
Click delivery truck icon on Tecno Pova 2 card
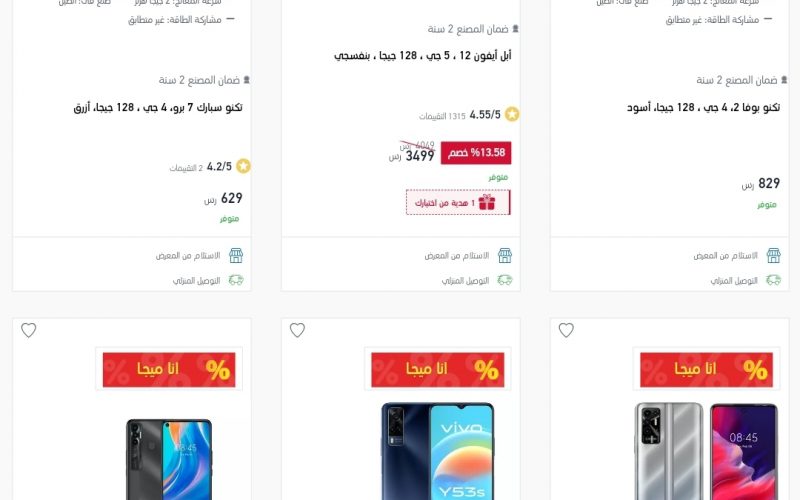773,280
